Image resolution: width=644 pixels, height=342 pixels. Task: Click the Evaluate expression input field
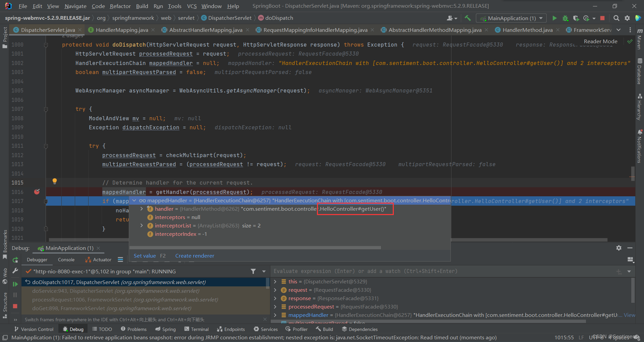(443, 271)
